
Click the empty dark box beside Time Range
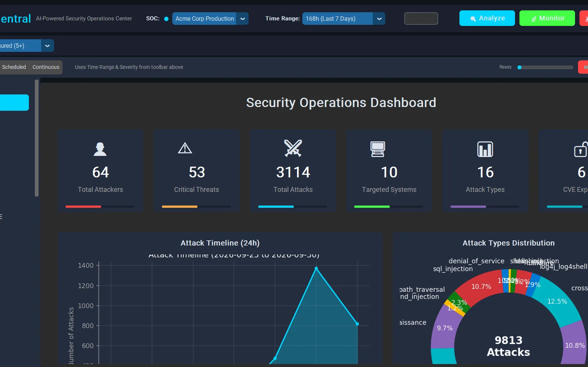[421, 19]
